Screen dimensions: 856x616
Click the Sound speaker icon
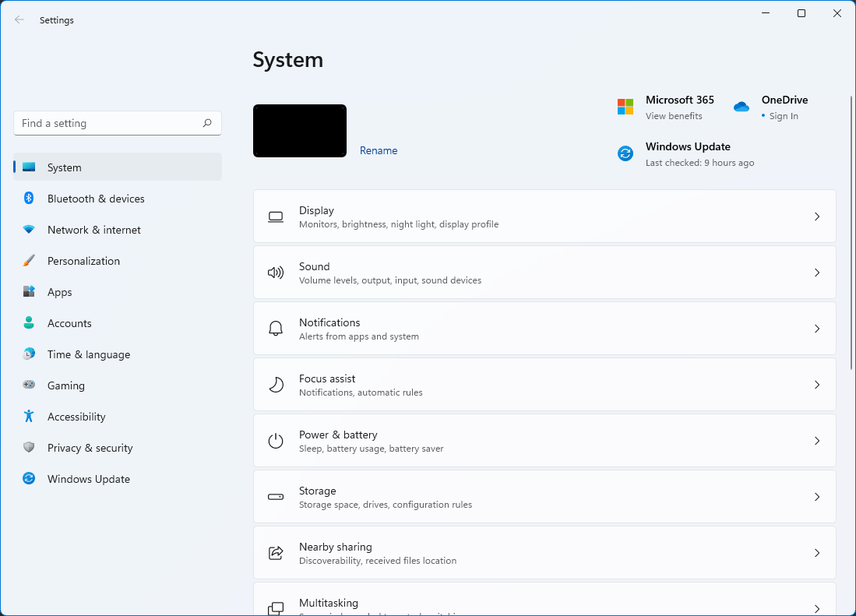[276, 273]
